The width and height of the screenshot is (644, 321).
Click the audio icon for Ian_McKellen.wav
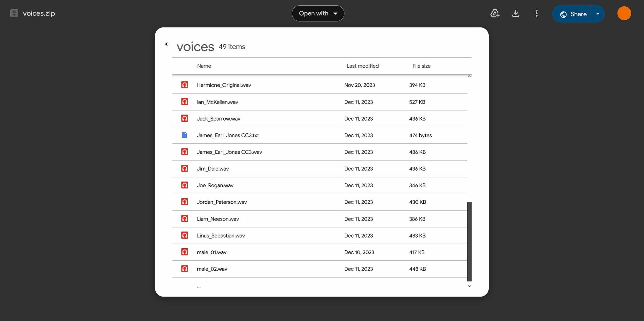pos(184,102)
